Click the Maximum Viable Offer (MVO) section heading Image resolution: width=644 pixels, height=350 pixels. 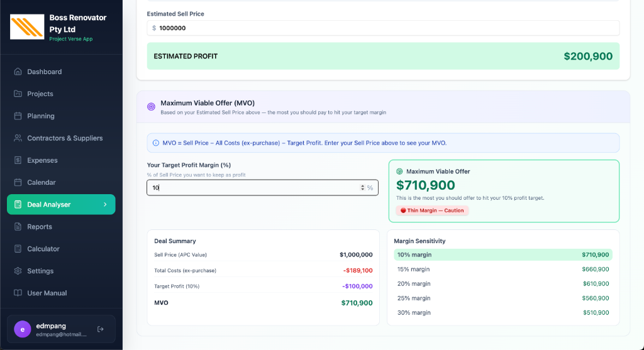click(208, 103)
